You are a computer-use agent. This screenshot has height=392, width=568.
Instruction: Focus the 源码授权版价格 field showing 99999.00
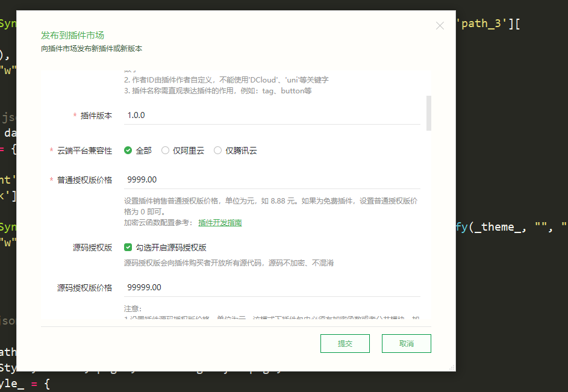pos(272,288)
